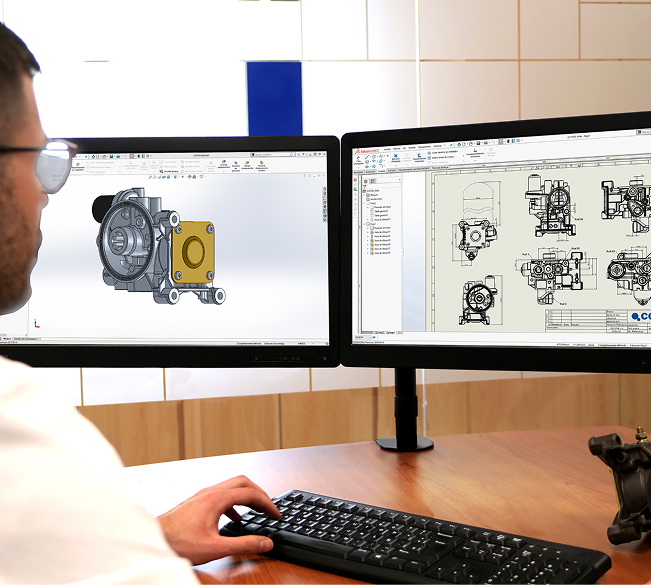Click the top task pane icon beside 3D viewport
This screenshot has height=585, width=651.
click(x=324, y=187)
